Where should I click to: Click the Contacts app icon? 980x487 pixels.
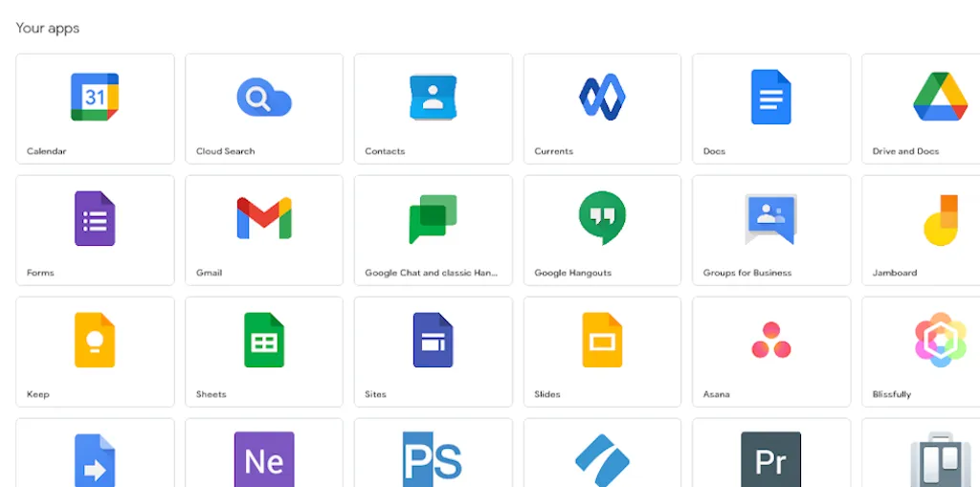pyautogui.click(x=434, y=97)
